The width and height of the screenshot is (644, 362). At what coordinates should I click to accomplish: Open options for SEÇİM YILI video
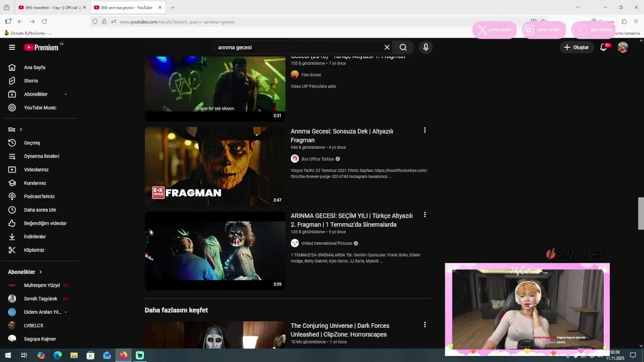[425, 215]
